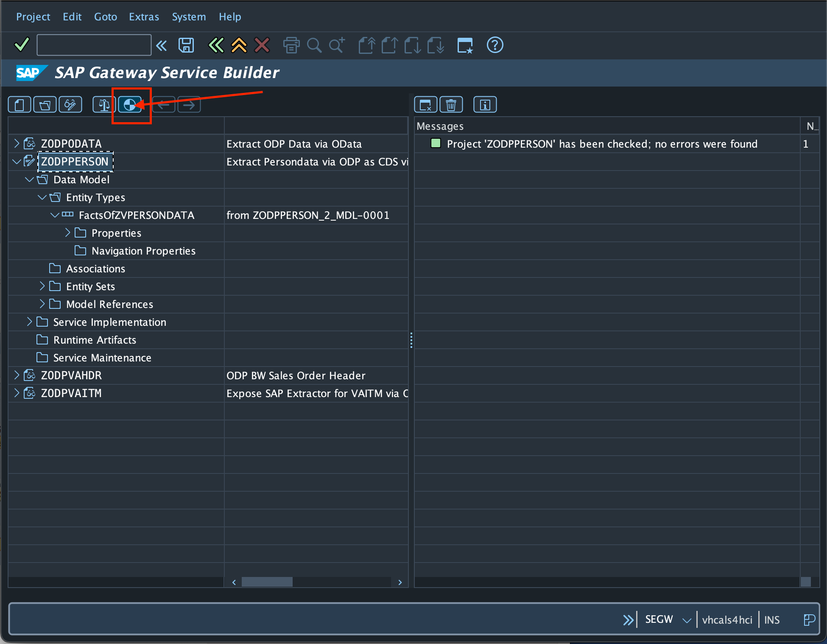Select Service Maintenance tree node
The height and width of the screenshot is (644, 827).
(x=102, y=358)
